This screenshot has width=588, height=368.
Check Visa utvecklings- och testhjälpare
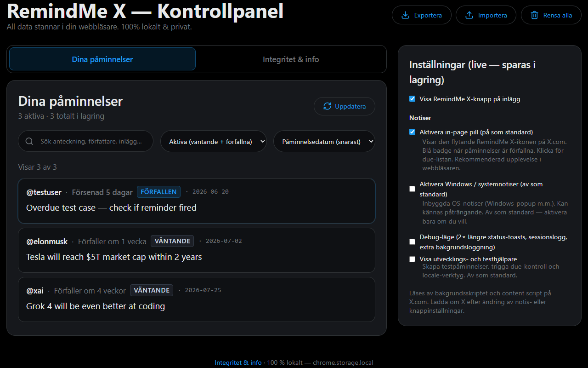click(x=412, y=259)
